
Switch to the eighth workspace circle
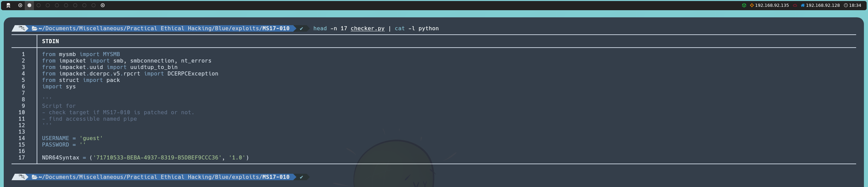click(x=84, y=5)
